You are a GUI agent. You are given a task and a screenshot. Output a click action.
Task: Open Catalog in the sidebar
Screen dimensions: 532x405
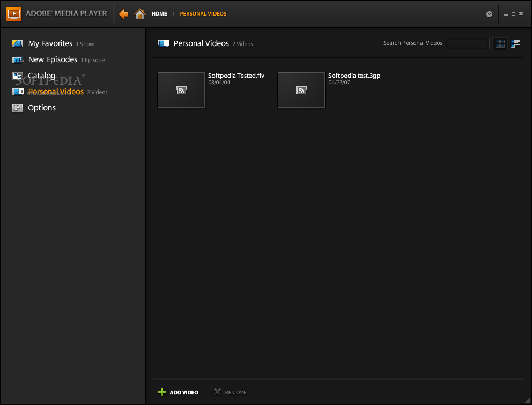pos(42,76)
